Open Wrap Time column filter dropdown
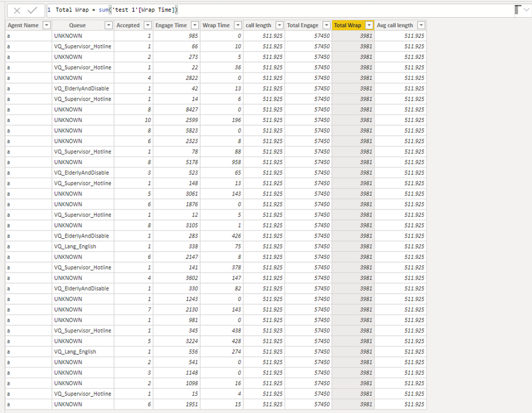532x413 pixels. pos(238,25)
